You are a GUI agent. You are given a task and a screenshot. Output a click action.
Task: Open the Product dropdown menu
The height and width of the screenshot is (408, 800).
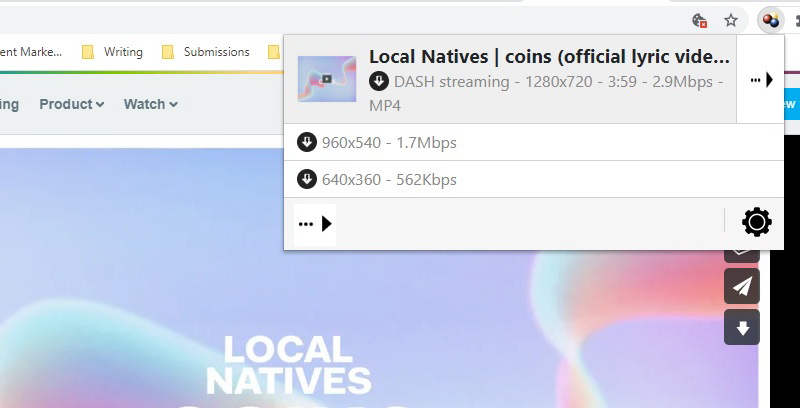coord(72,104)
